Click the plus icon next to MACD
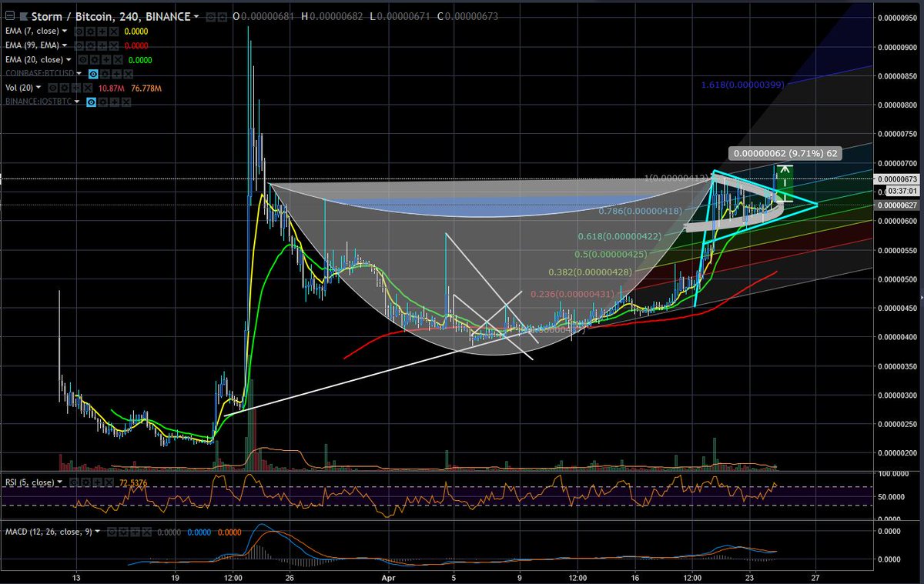 click(134, 531)
